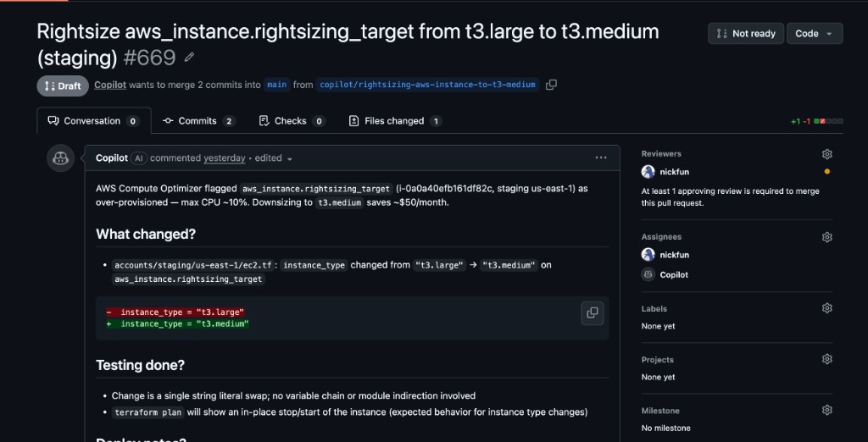The image size is (868, 442).
Task: Switch to the Files changed tab
Action: pyautogui.click(x=395, y=120)
